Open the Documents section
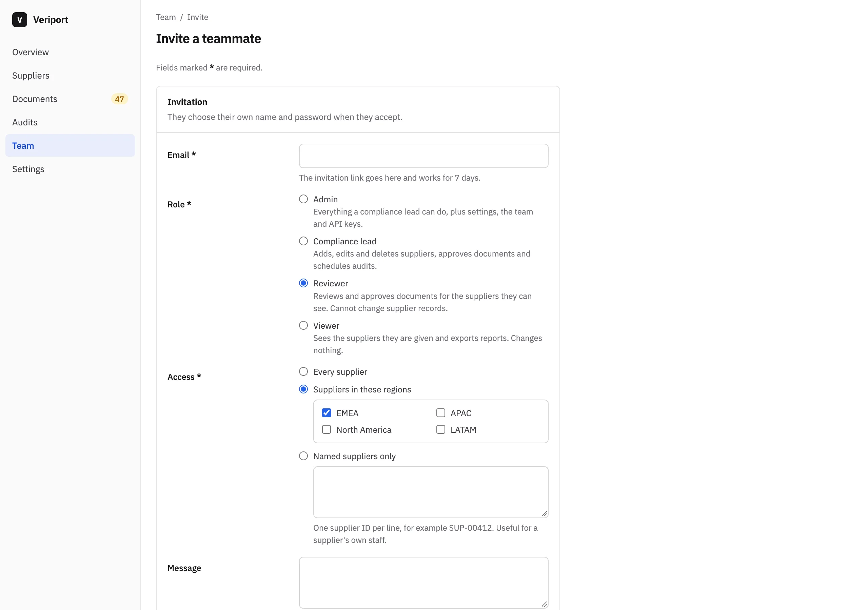This screenshot has width=868, height=610. click(x=70, y=99)
